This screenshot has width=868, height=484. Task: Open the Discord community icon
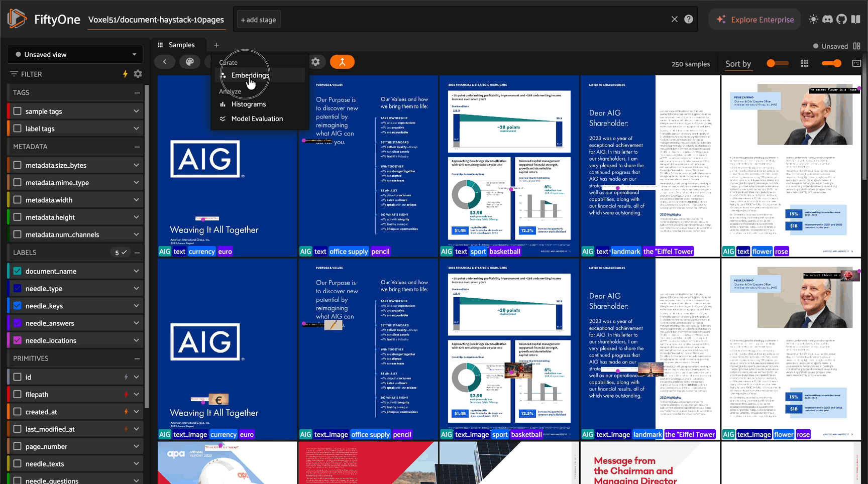pos(827,19)
